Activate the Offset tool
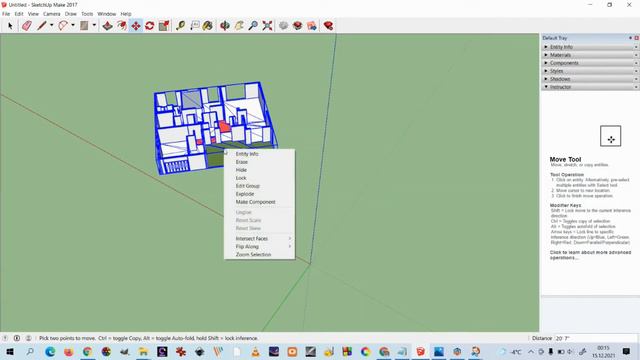 (x=122, y=26)
